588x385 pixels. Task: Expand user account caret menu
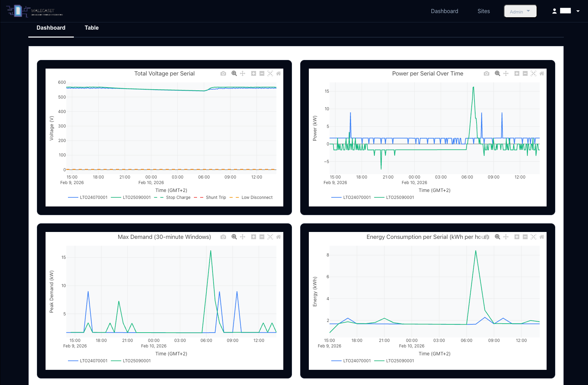coord(578,11)
